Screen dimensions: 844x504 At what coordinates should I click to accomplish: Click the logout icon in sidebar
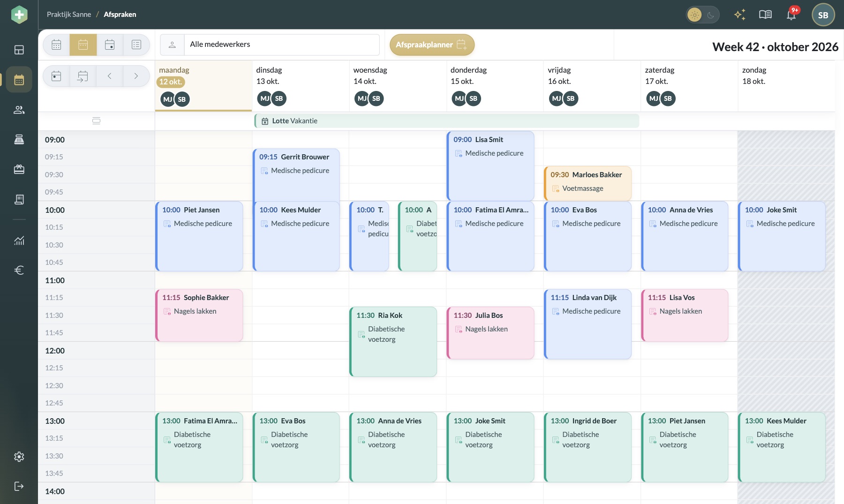[x=19, y=486]
